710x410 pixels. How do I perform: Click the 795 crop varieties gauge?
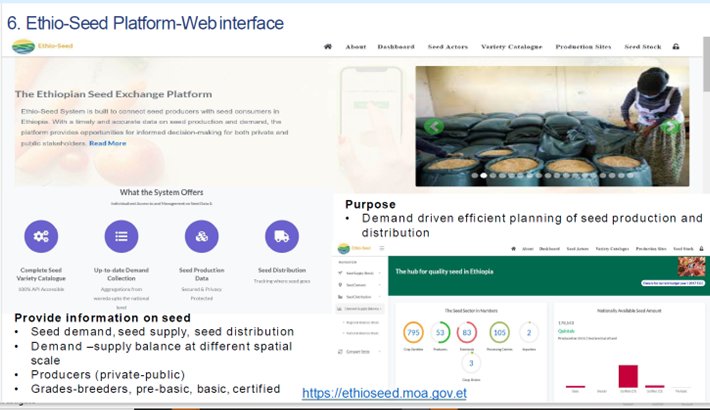413,333
